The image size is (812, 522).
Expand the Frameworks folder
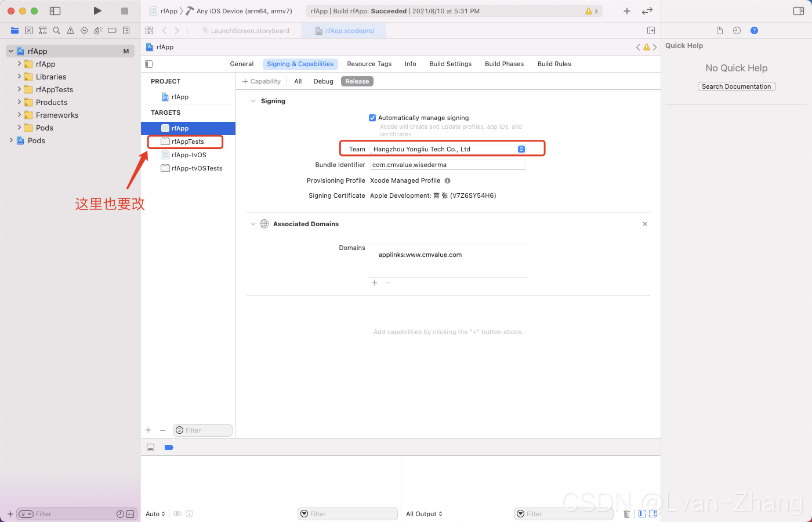[x=19, y=115]
